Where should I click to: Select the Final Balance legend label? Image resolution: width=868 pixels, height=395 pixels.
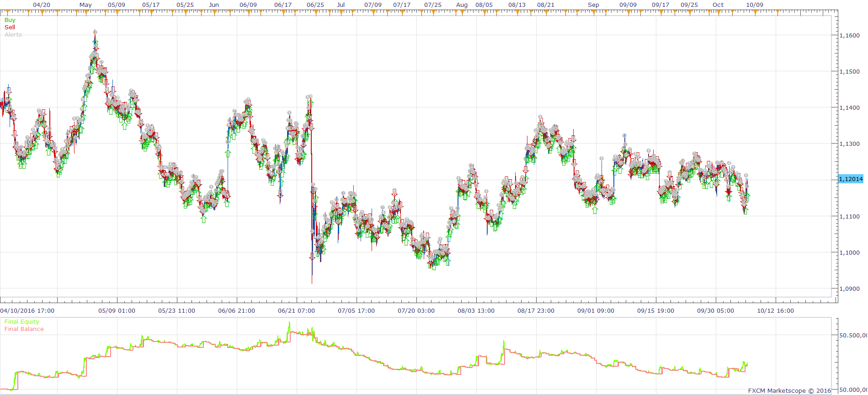click(x=24, y=329)
